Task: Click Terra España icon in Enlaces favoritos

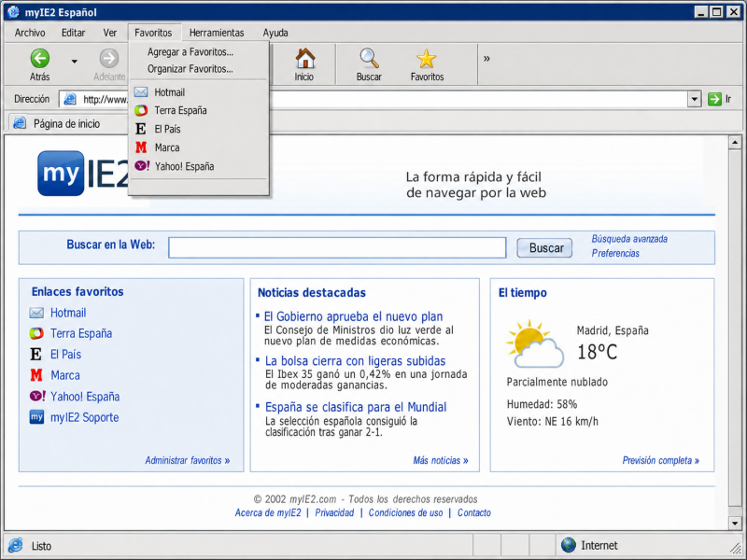Action: 36,333
